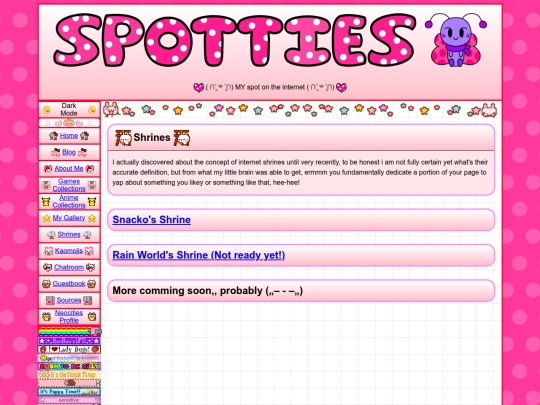Viewport: 540px width, 405px height.
Task: Click the It's the Simple Things badge
Action: tap(69, 374)
